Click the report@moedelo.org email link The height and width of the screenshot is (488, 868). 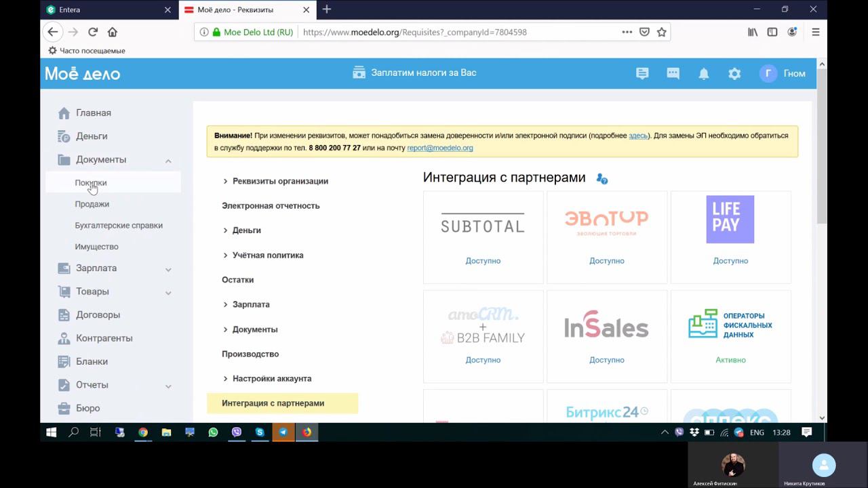(440, 148)
